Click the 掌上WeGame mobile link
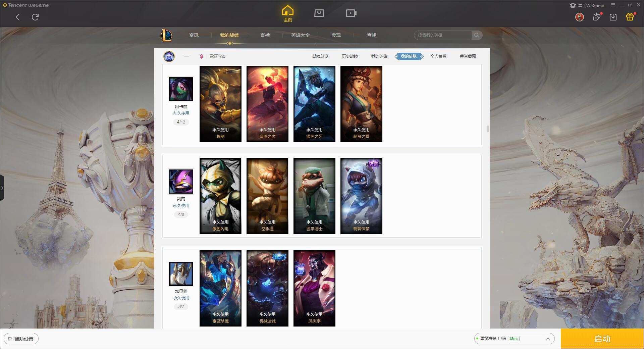This screenshot has width=644, height=349. [x=587, y=5]
